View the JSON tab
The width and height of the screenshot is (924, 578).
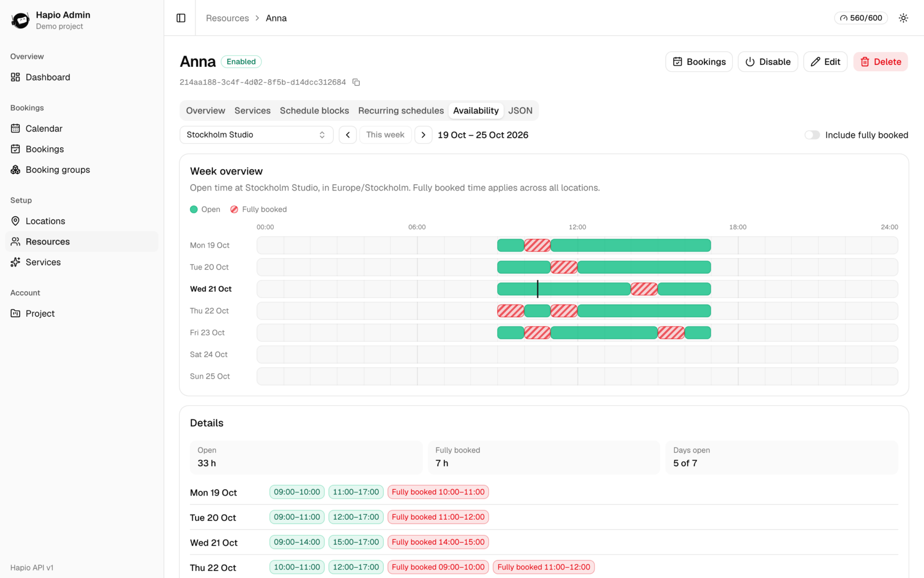[520, 111]
